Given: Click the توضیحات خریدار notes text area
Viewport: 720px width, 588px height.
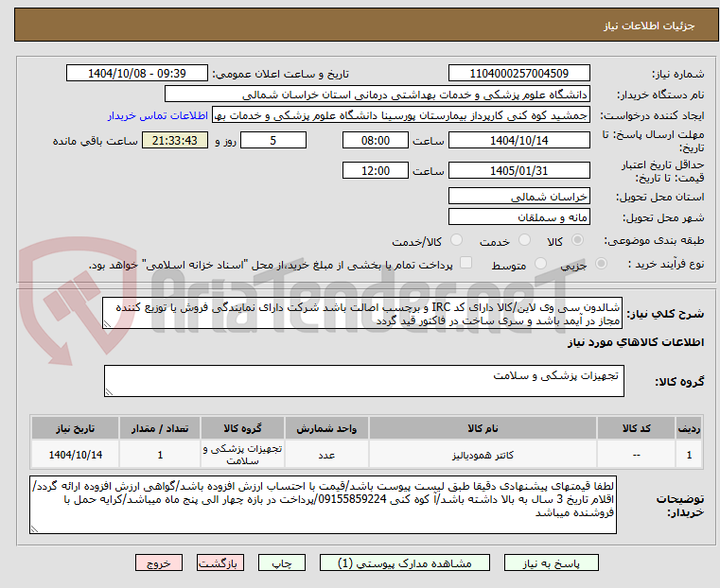Looking at the screenshot, I should click(x=324, y=505).
